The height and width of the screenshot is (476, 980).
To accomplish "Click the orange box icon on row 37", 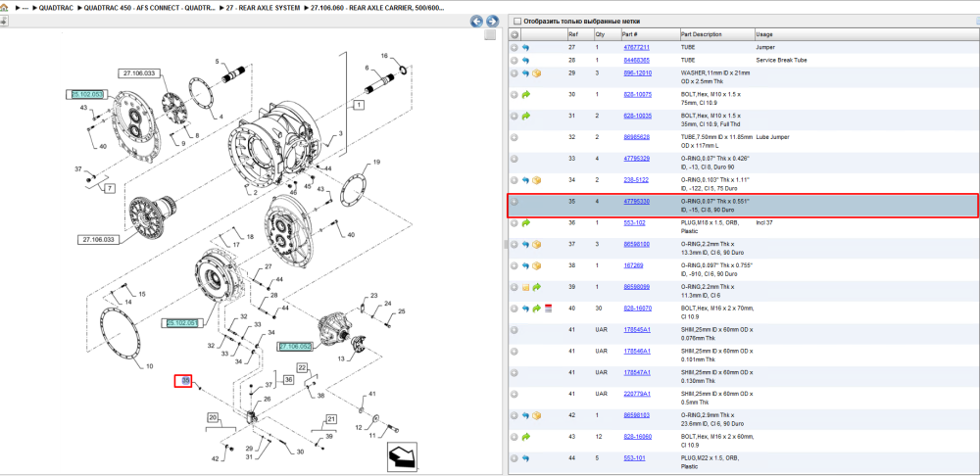I will 536,244.
